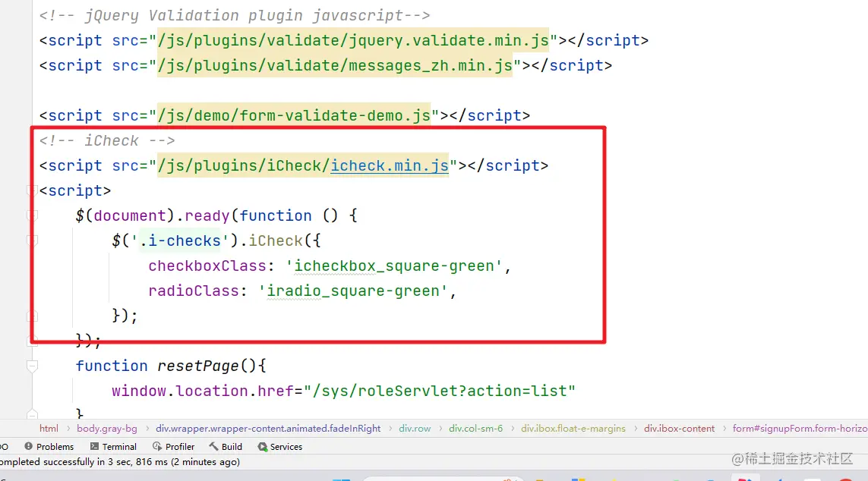Click the jquery.validate.min.js path string
Screen dimensions: 868x481
(x=353, y=40)
